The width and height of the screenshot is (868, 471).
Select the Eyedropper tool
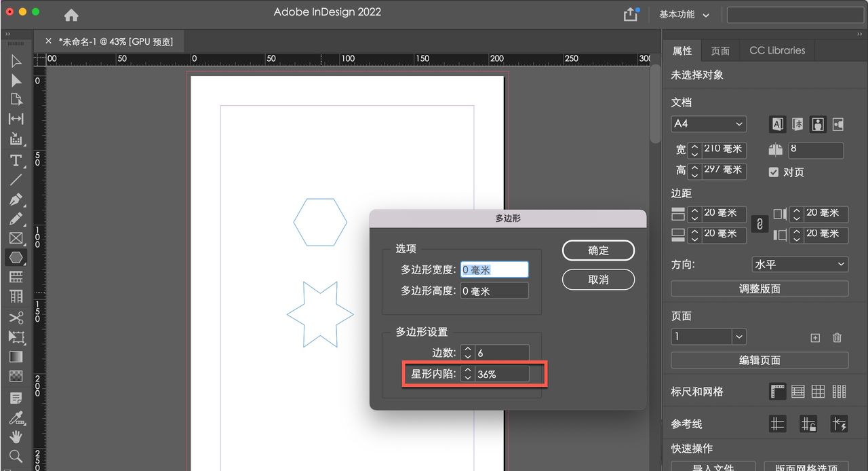coord(16,418)
